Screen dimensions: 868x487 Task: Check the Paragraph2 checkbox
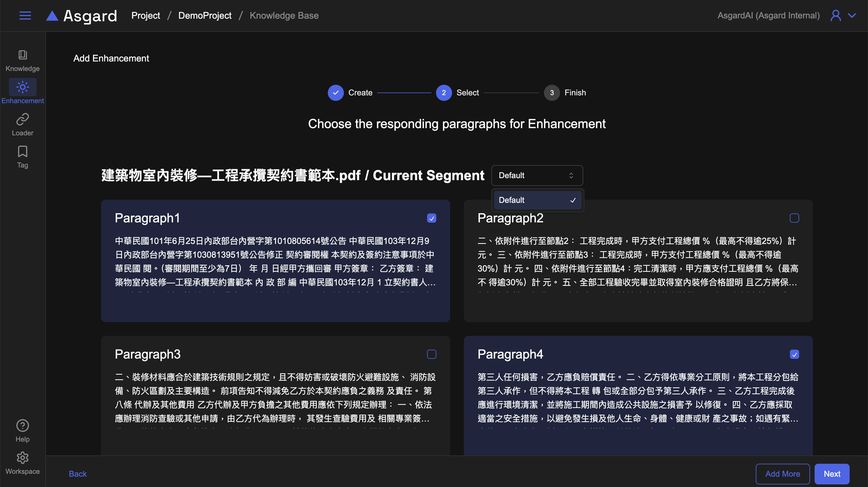[794, 218]
